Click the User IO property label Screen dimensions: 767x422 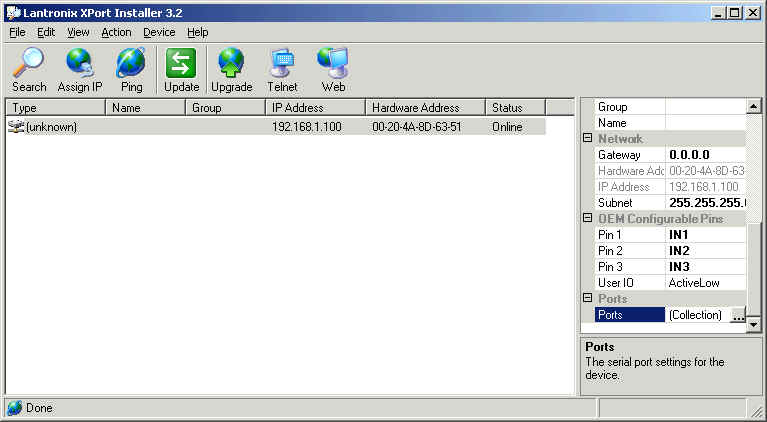click(x=615, y=283)
